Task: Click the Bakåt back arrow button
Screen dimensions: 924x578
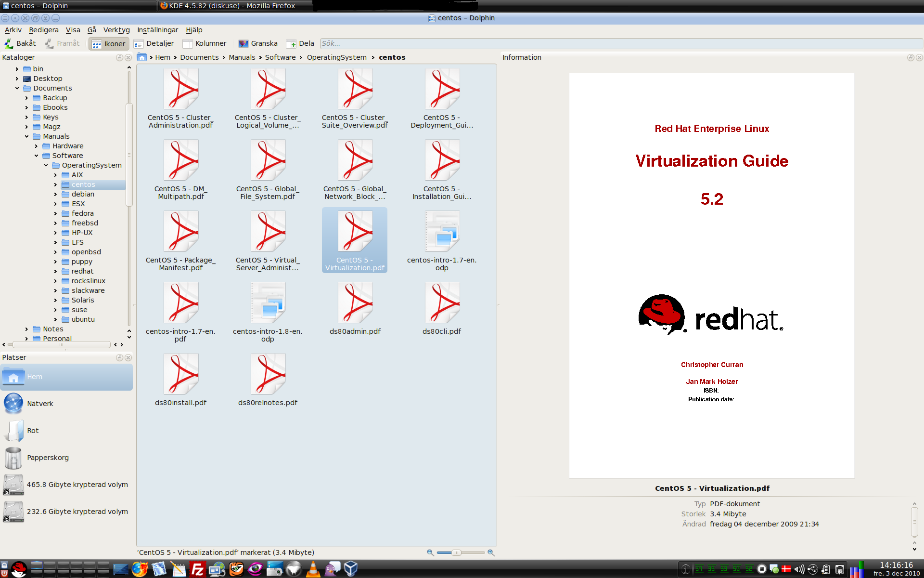Action: [20, 43]
